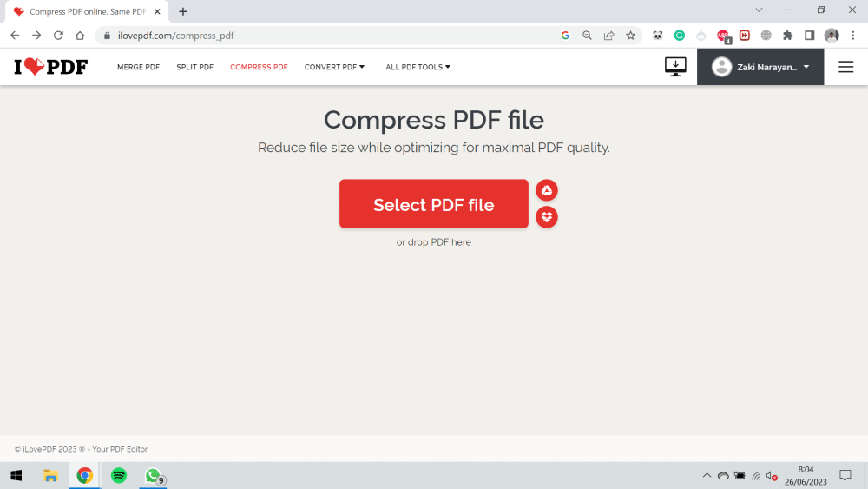This screenshot has width=868, height=489.
Task: Open the panda face extension
Action: [658, 36]
